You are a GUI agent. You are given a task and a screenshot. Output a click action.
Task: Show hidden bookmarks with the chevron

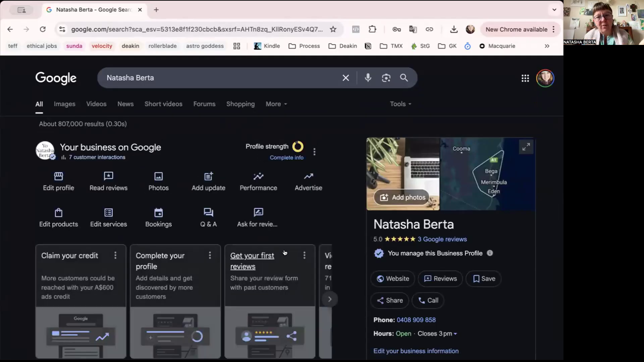point(547,46)
